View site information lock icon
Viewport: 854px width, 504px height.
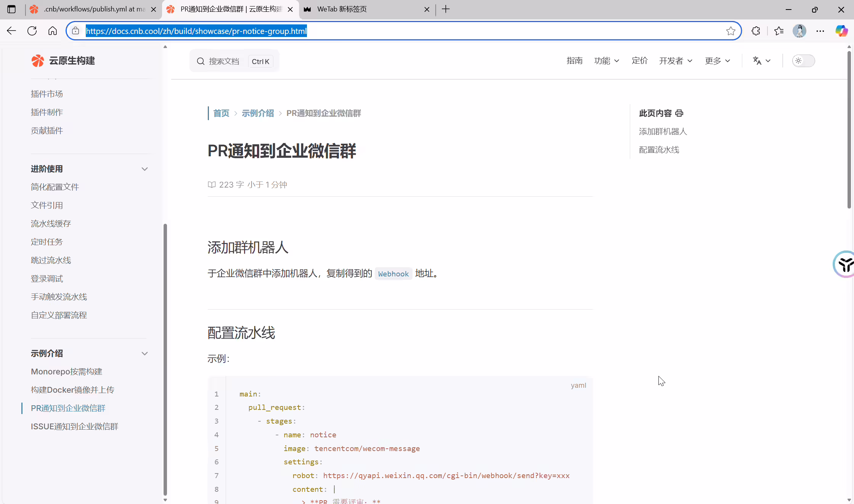75,31
